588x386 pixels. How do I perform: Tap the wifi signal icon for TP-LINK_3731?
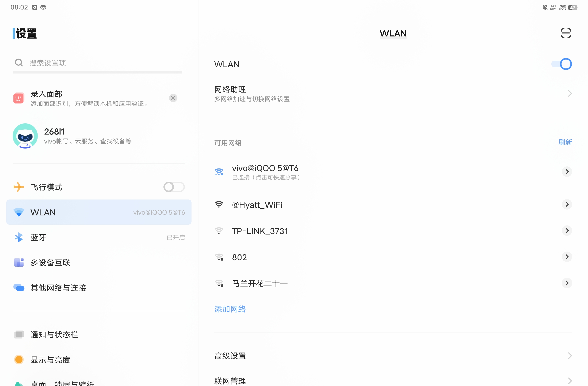pos(219,231)
